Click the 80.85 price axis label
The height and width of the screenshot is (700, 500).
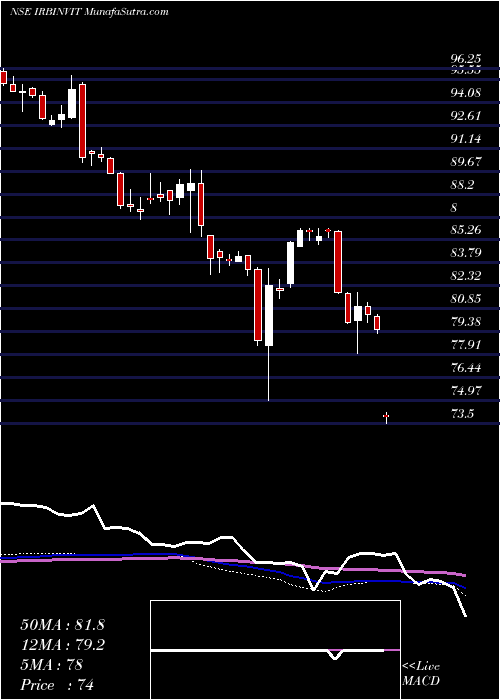(465, 298)
